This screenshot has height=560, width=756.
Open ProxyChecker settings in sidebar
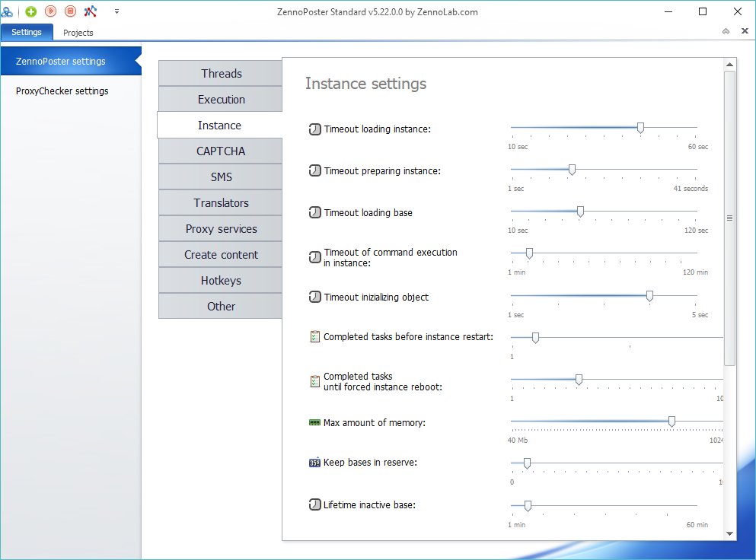coord(62,91)
